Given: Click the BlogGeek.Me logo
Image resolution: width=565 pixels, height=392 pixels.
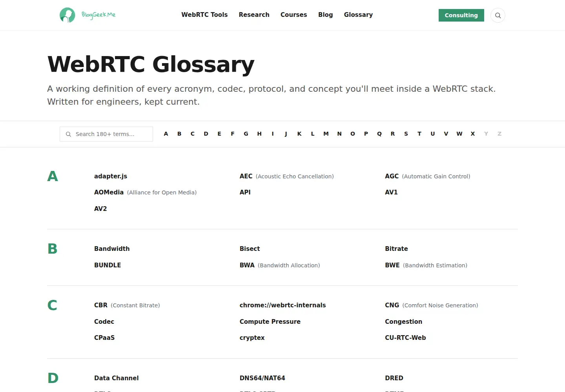Looking at the screenshot, I should [87, 15].
